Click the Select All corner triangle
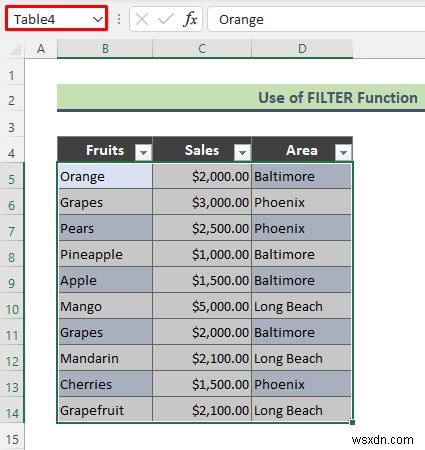Screen dimensions: 425x450 (15, 49)
